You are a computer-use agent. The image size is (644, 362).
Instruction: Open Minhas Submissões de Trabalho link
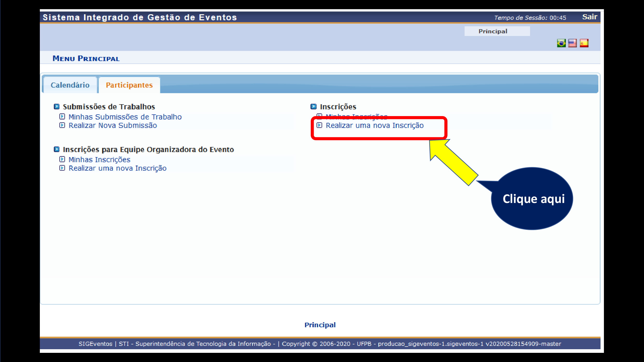tap(125, 117)
